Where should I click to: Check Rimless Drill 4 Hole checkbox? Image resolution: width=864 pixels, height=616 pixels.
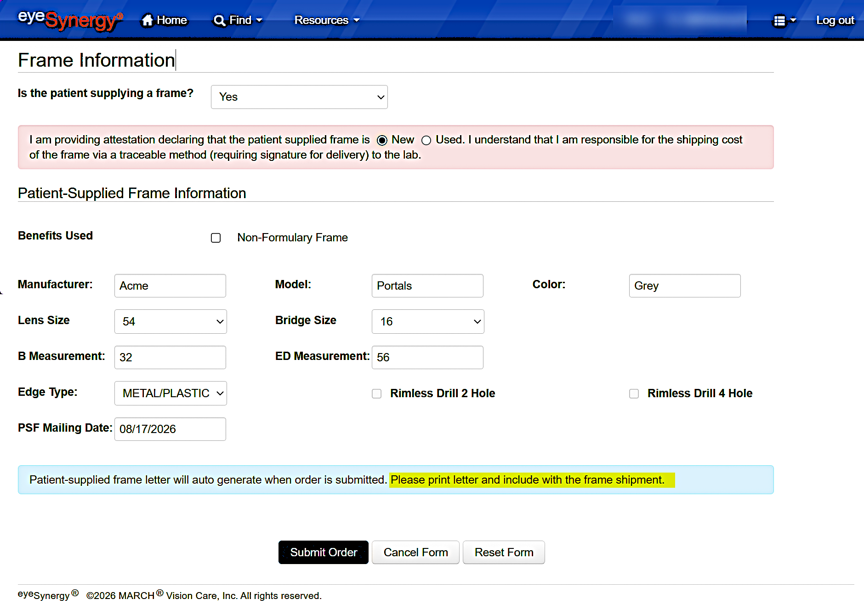[x=634, y=394]
